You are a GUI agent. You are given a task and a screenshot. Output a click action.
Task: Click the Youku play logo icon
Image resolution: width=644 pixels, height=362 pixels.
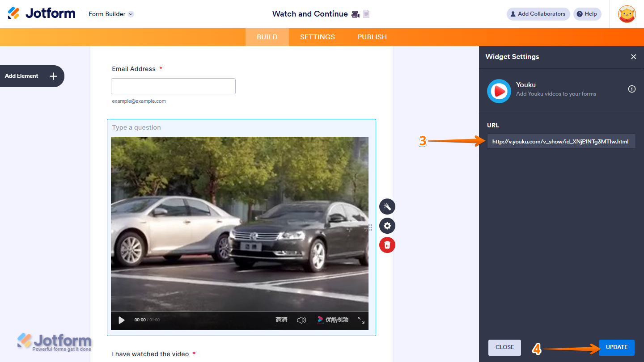499,91
